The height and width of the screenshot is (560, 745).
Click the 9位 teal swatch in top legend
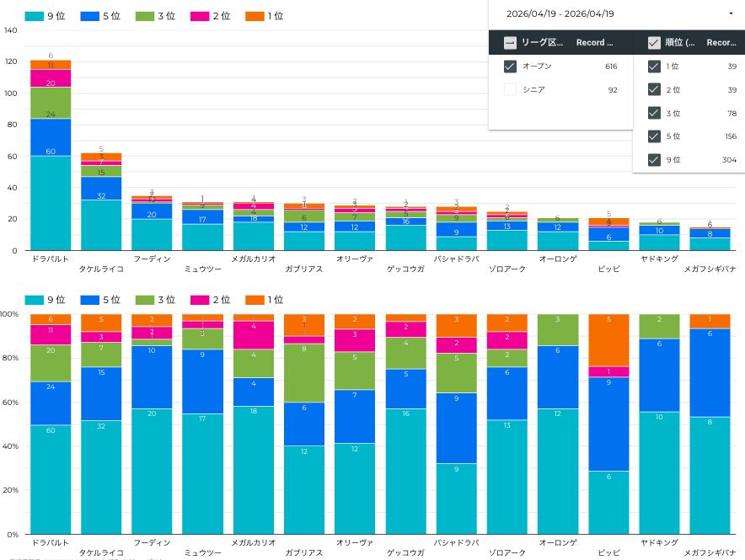pyautogui.click(x=35, y=16)
